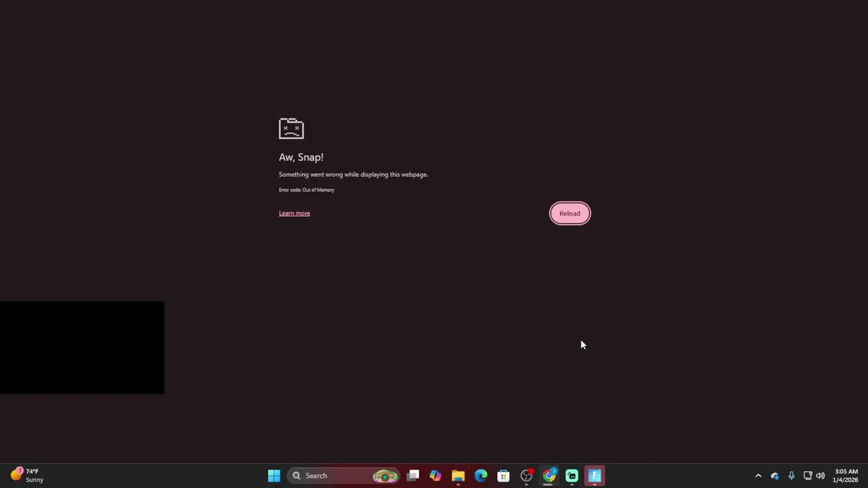
Task: Open the volume control in the tray
Action: (x=821, y=476)
